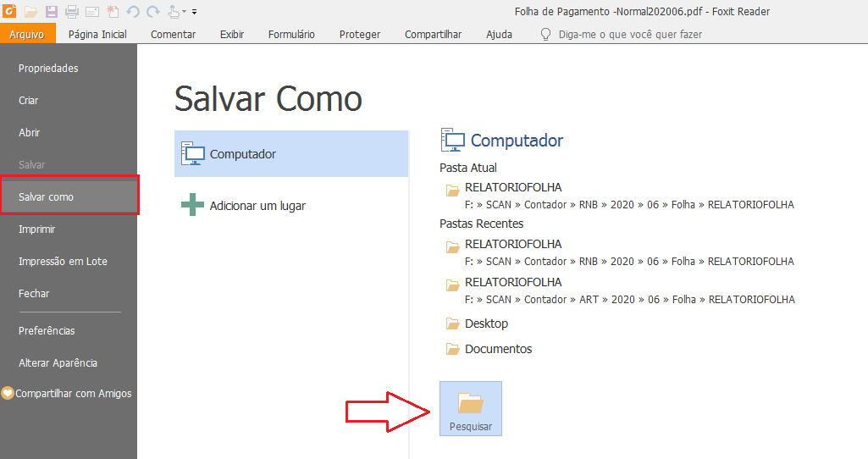Open RELATORIOFOLHA under Pasta Atual

[x=513, y=187]
